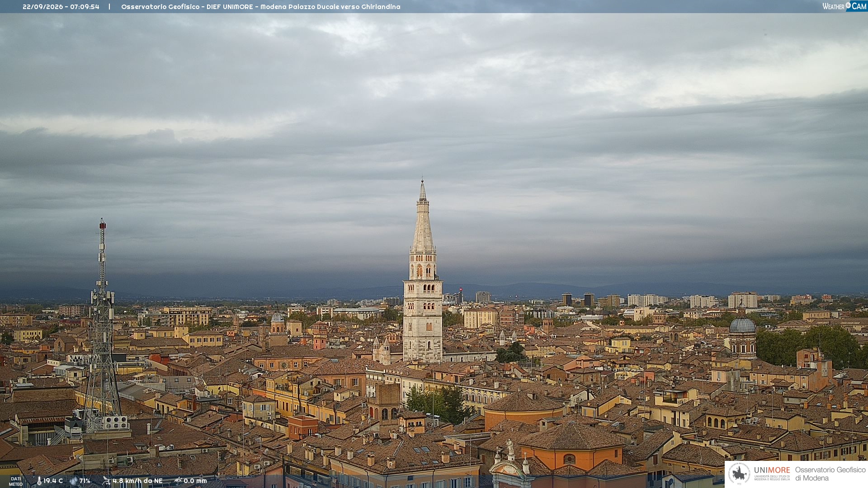Screen dimensions: 868x488
Task: Click the 4.8 km/h da NE wind reading
Action: [x=137, y=481]
